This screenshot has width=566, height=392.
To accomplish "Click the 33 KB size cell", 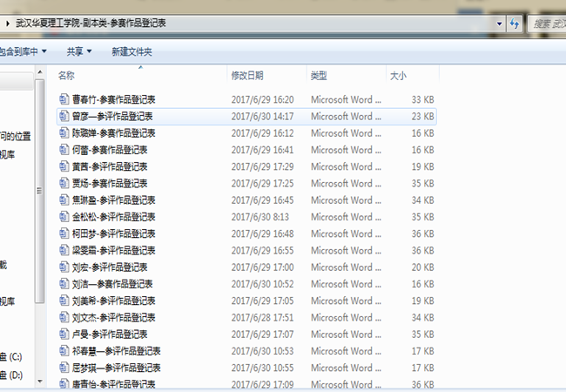I will [422, 99].
